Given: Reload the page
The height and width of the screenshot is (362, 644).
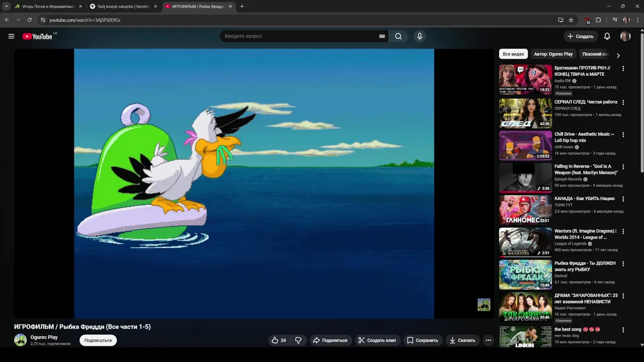Looking at the screenshot, I should click(x=30, y=20).
